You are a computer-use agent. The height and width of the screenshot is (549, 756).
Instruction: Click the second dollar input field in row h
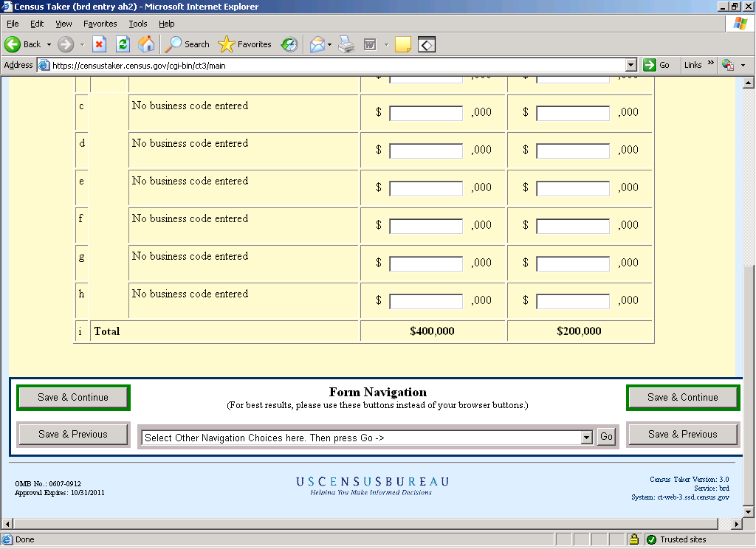(x=573, y=301)
